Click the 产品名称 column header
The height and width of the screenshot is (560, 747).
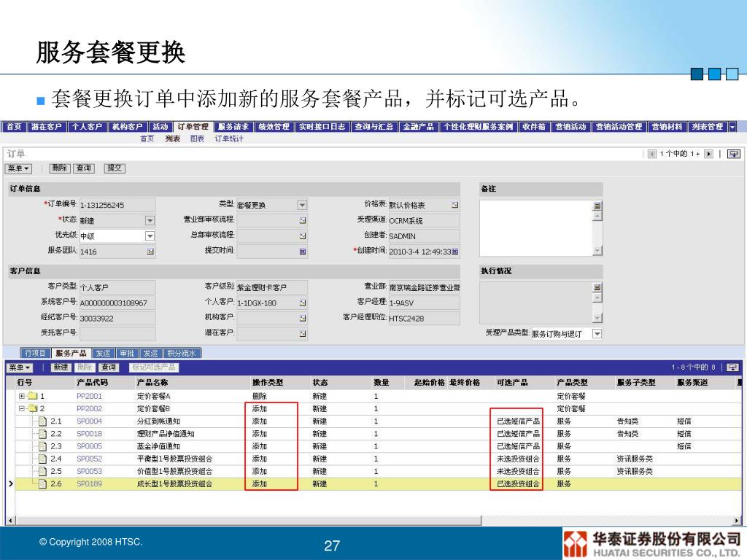click(x=152, y=382)
